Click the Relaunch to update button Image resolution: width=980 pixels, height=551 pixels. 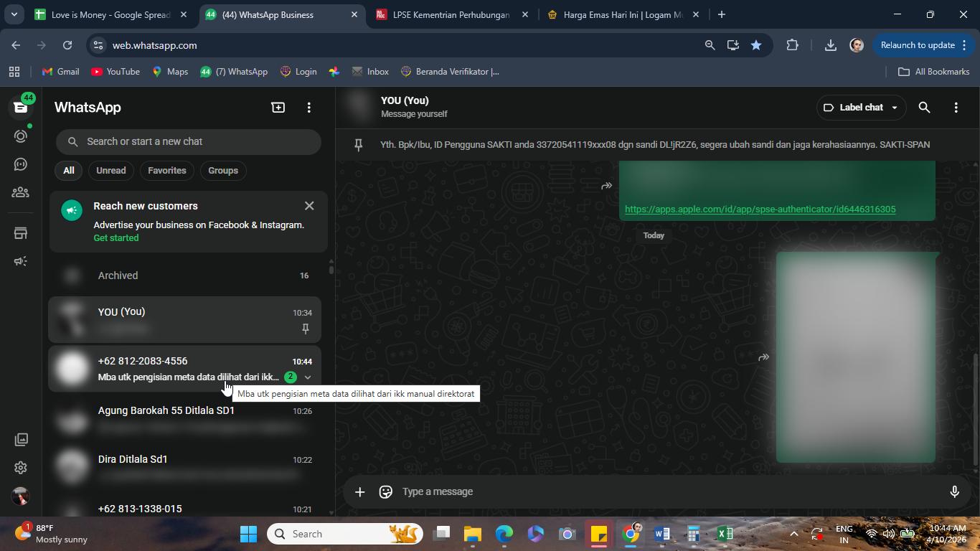[x=923, y=45]
